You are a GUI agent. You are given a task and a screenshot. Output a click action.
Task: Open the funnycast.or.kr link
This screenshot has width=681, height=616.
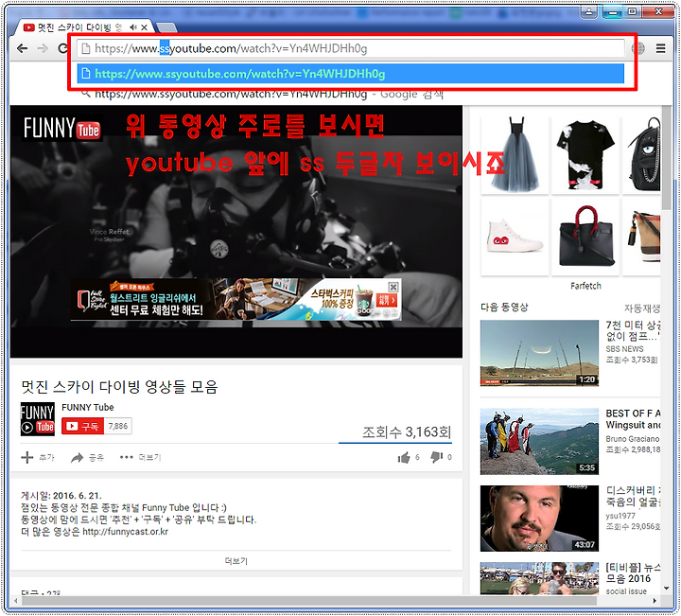pos(125,532)
